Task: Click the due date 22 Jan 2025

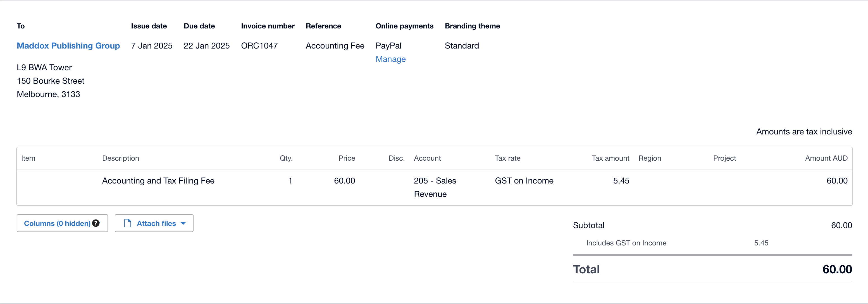Action: click(x=207, y=45)
